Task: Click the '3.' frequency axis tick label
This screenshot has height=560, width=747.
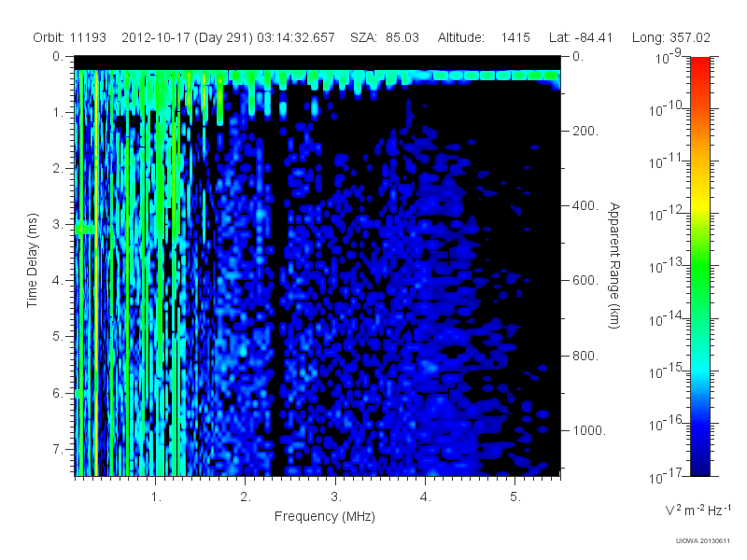Action: [x=336, y=497]
